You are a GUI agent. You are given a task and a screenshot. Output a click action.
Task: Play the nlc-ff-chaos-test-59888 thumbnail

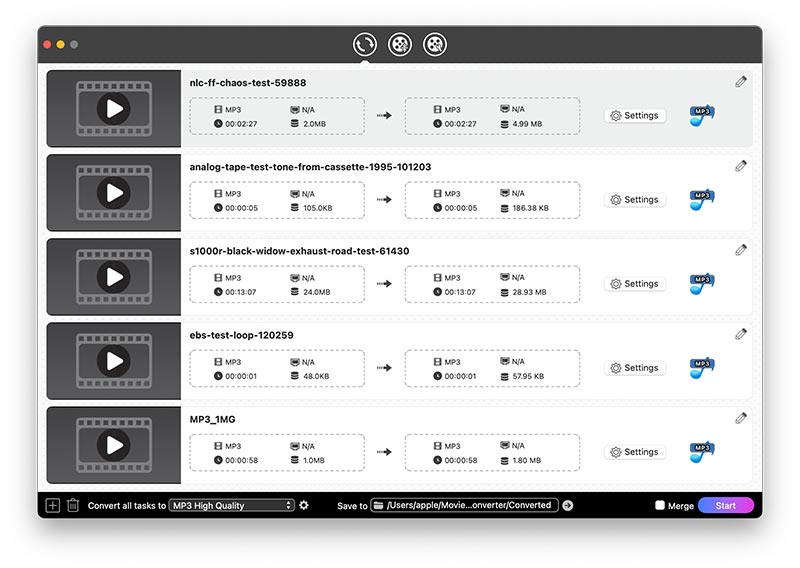tap(114, 109)
